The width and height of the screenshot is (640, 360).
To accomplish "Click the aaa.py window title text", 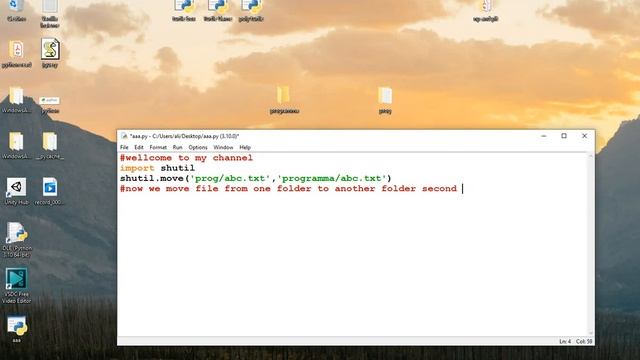I will click(184, 136).
